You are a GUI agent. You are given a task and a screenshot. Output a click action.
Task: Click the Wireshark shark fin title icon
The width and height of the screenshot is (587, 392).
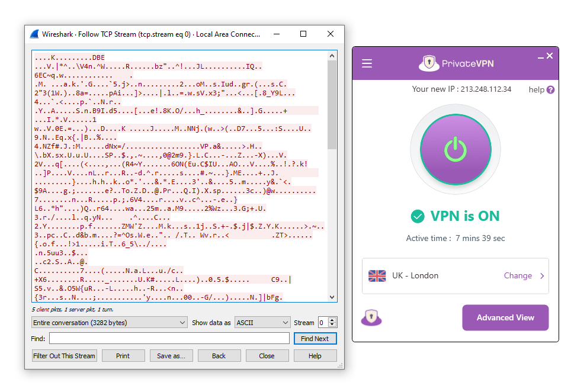click(34, 34)
